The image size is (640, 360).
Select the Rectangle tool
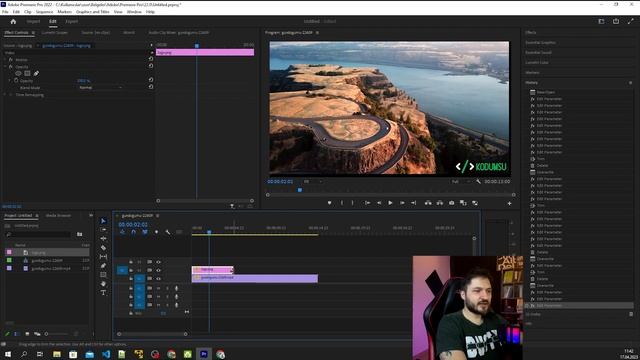pyautogui.click(x=103, y=275)
